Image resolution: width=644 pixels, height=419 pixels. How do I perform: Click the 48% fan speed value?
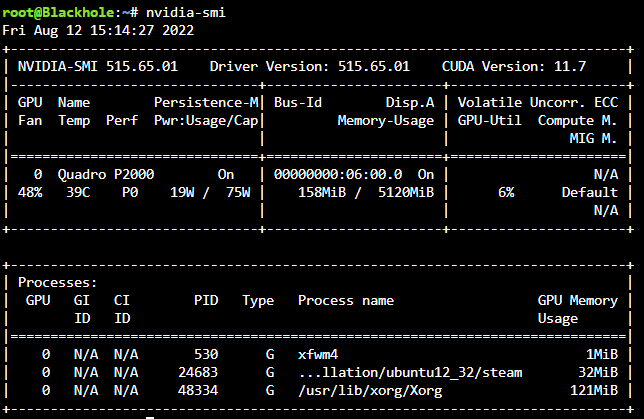[30, 192]
